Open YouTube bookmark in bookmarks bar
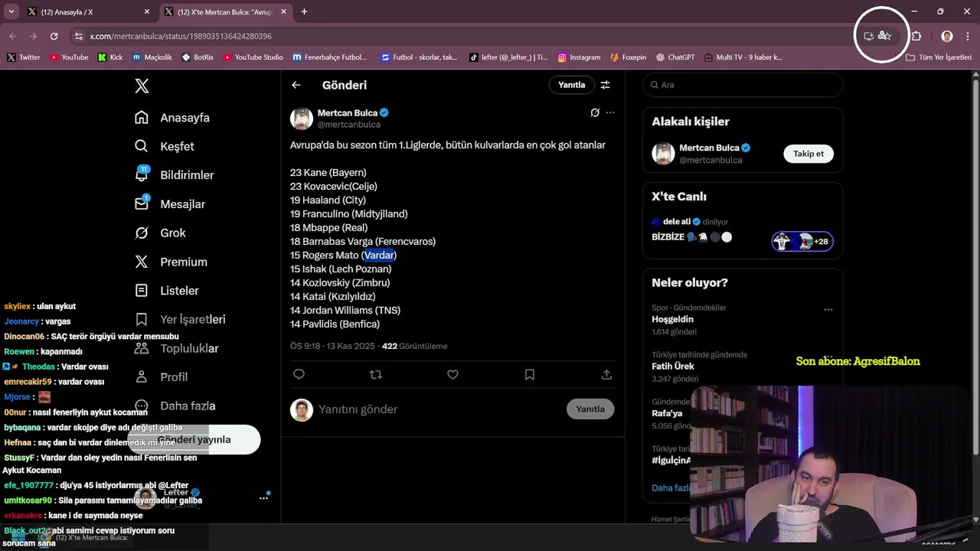This screenshot has width=980, height=551. (x=69, y=57)
